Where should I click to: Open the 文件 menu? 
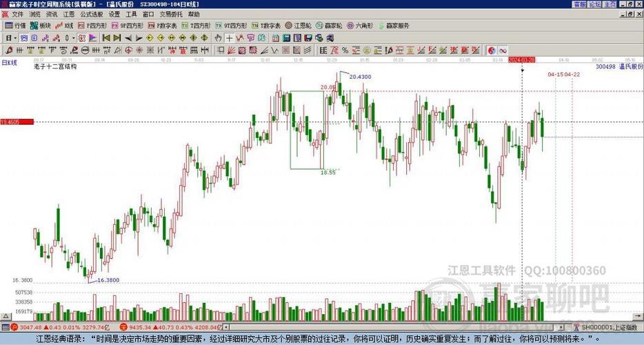(18, 14)
